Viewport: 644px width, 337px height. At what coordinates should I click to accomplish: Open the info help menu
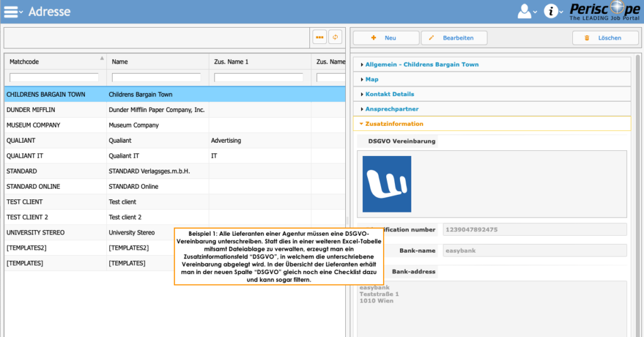click(553, 11)
